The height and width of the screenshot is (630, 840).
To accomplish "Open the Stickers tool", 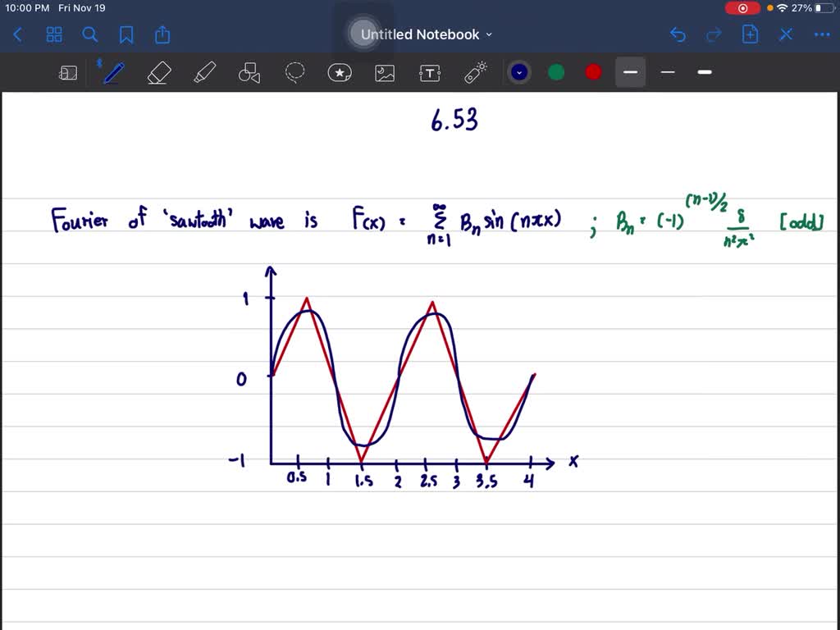I will click(x=340, y=72).
